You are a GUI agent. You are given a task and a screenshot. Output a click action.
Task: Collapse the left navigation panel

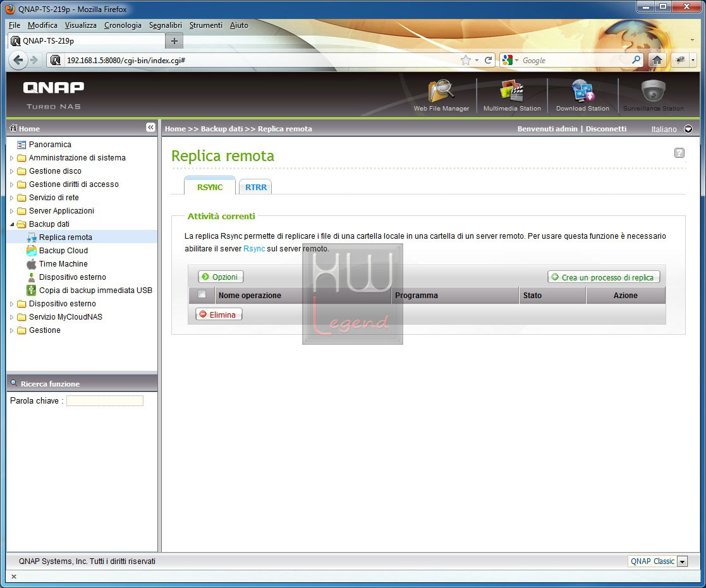(x=150, y=128)
